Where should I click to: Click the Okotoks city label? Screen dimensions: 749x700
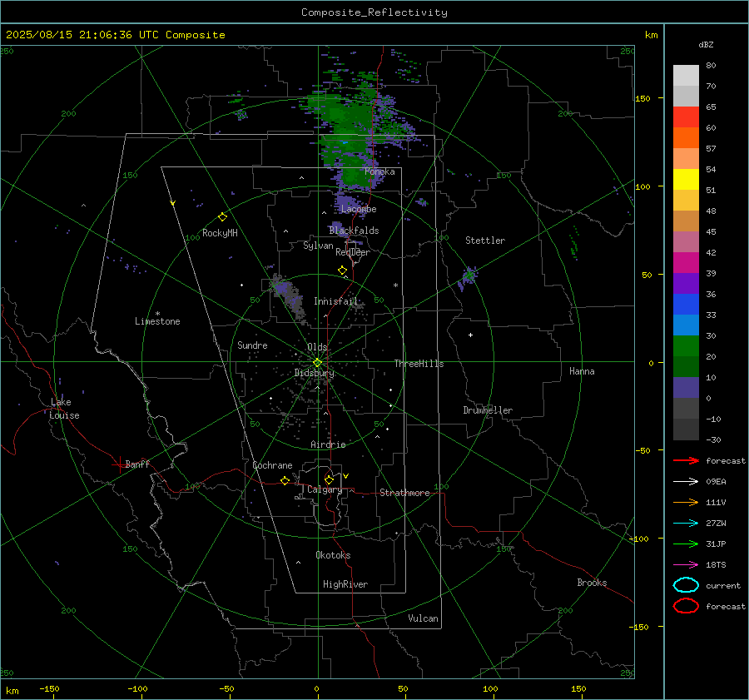(333, 555)
